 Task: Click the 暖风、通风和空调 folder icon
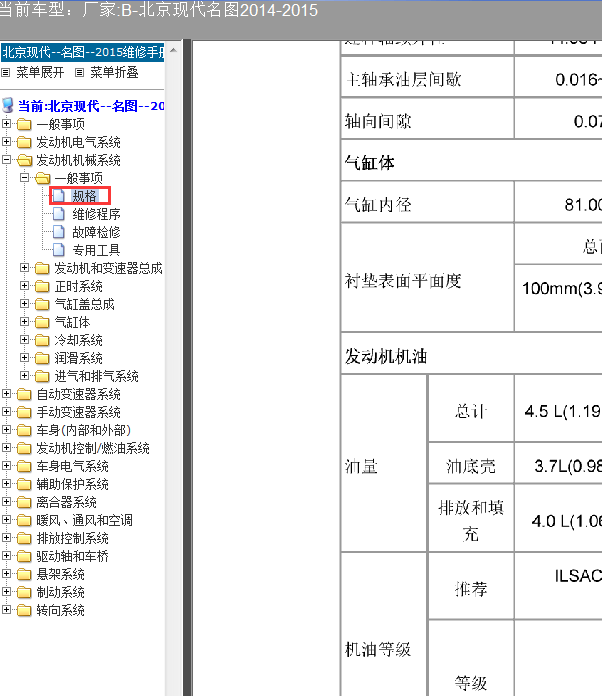click(x=24, y=520)
